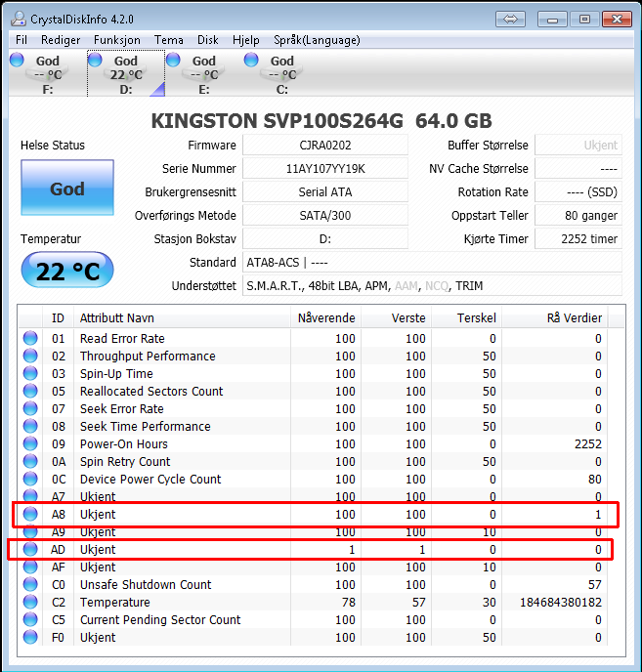Click status orb of Reallocated Sectors Count row

tap(30, 391)
